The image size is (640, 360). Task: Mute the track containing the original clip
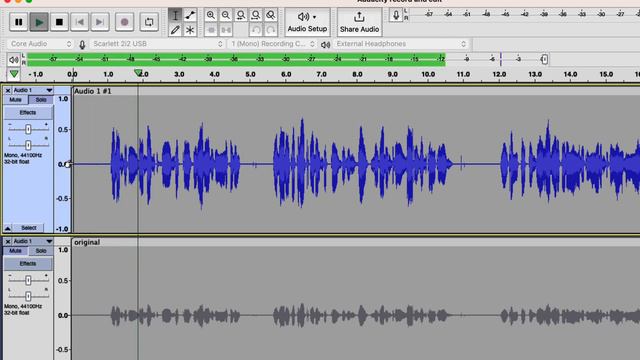pyautogui.click(x=16, y=251)
